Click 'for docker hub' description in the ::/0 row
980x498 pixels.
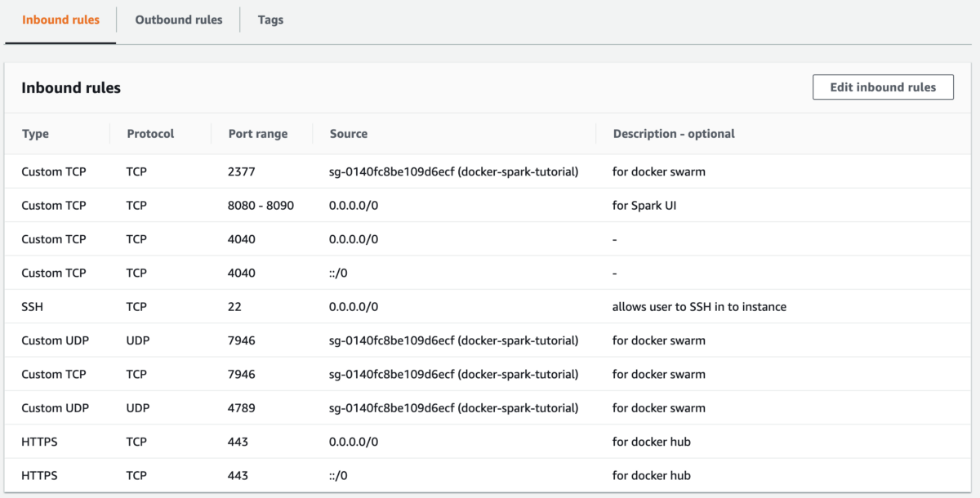coord(652,475)
